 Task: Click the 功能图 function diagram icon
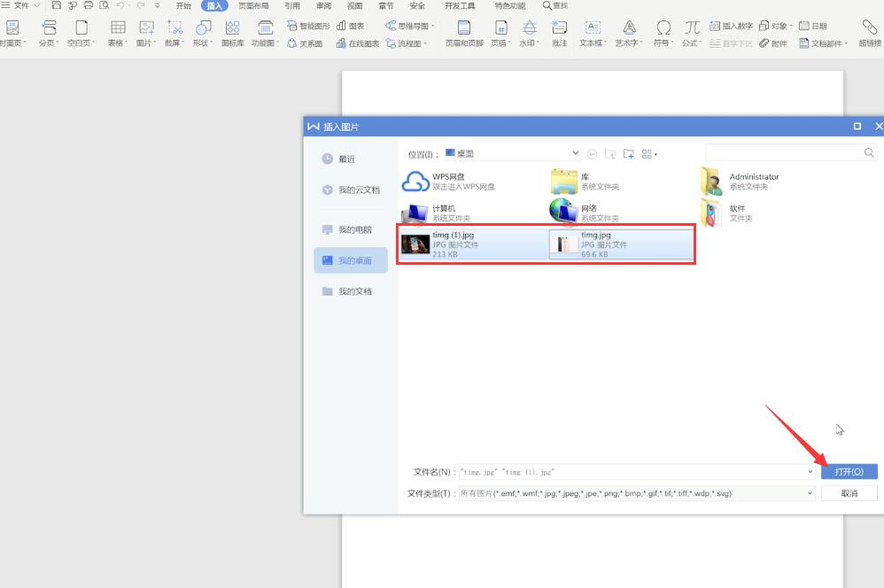point(265,27)
